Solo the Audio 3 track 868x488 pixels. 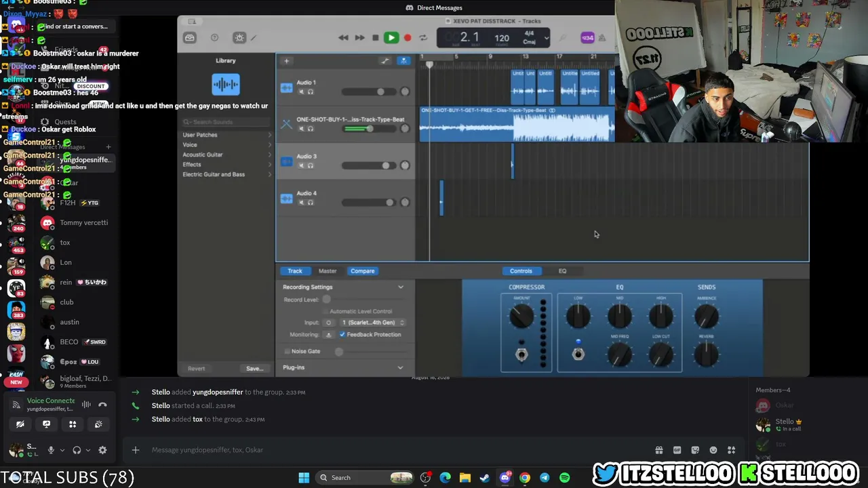click(x=311, y=165)
